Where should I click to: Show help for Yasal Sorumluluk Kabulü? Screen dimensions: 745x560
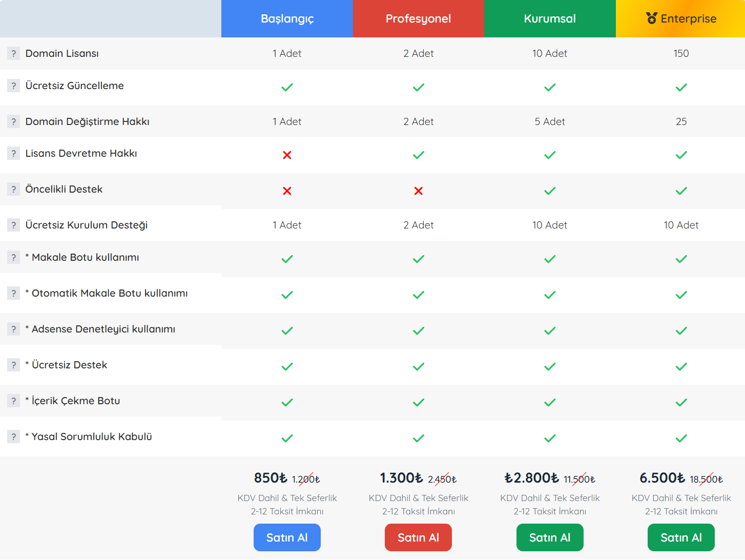[x=13, y=437]
